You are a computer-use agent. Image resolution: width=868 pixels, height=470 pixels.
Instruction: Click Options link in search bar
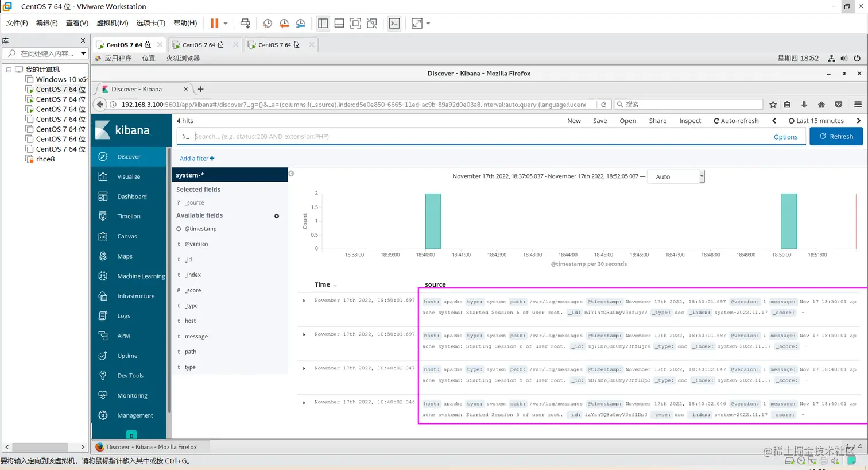(785, 137)
